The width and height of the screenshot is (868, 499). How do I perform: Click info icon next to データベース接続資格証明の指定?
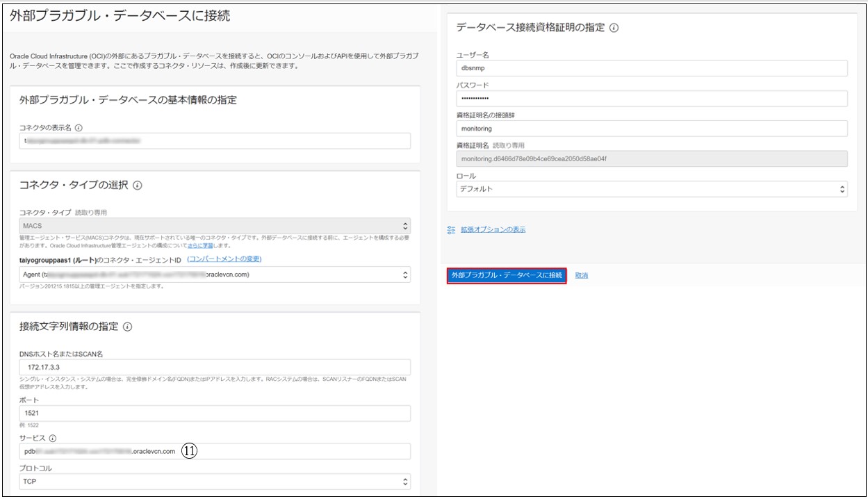point(614,28)
